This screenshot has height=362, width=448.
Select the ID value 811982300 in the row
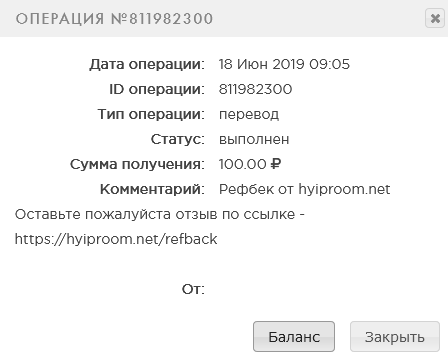(255, 89)
